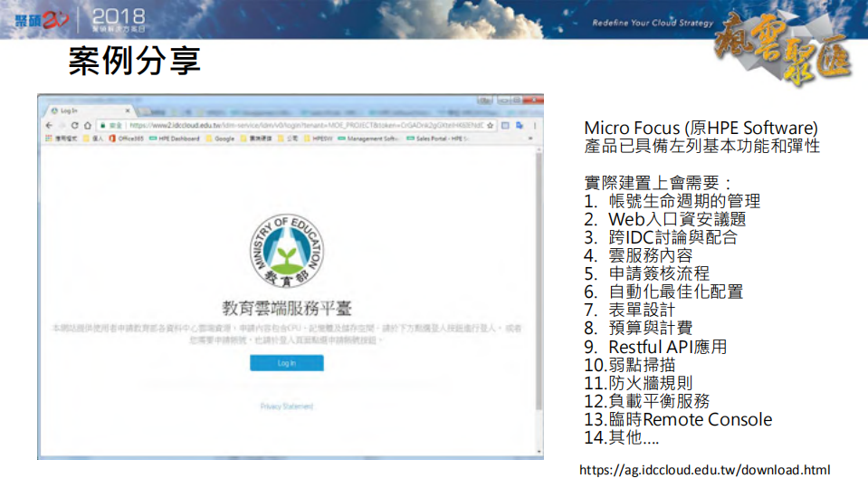The image size is (868, 488).
Task: Open the 公司 bookmarks folder
Action: [288, 139]
